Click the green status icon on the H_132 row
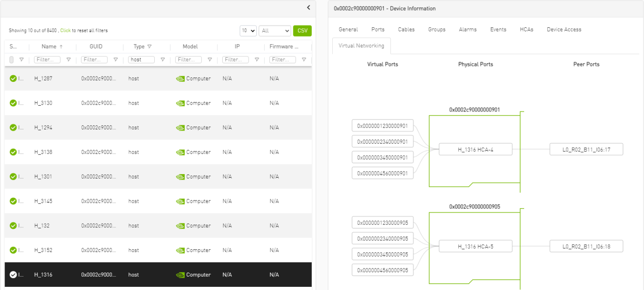644x290 pixels. (13, 226)
